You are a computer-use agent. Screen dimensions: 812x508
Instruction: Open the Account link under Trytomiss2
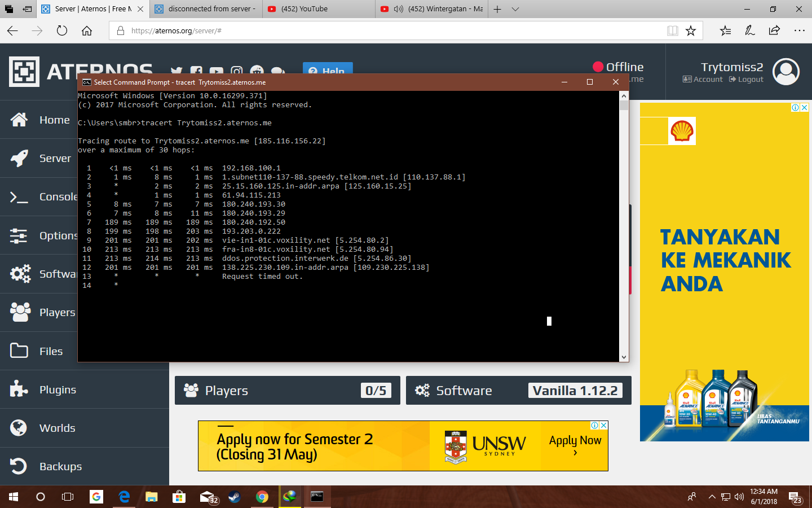(703, 80)
